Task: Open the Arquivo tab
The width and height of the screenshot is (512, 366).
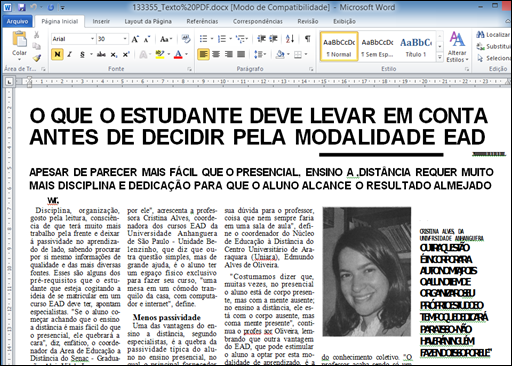Action: pos(17,21)
